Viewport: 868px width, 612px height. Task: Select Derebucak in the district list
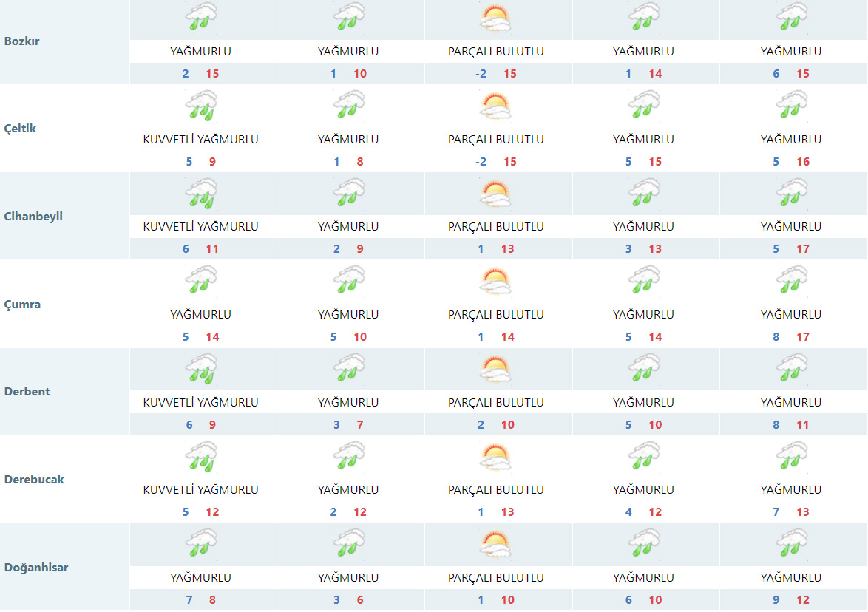tap(34, 480)
